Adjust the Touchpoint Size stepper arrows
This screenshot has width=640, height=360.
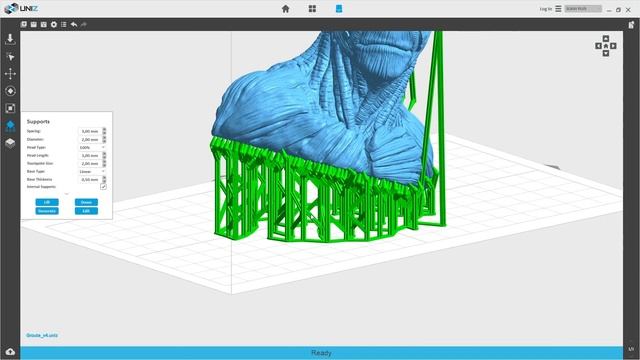[104, 163]
